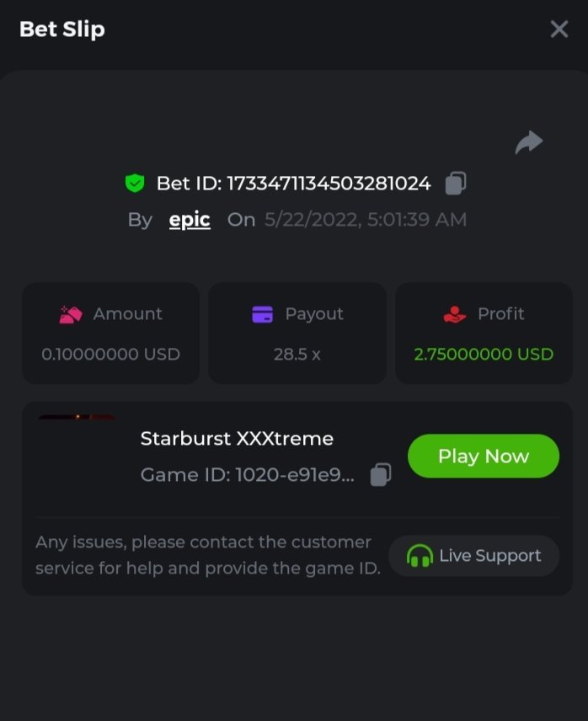Click the truncated Game ID text
The image size is (588, 721).
(x=248, y=475)
